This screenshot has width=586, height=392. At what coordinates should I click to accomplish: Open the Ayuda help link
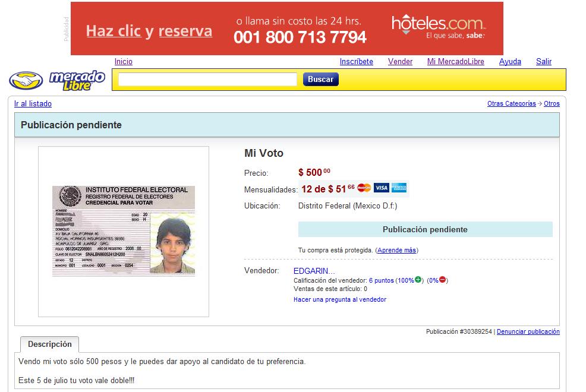(510, 62)
